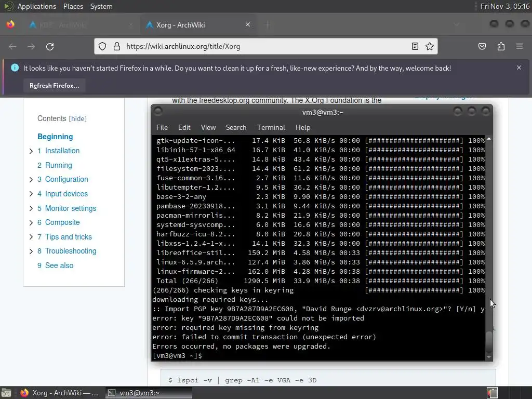Click the address bar URL field

(264, 46)
